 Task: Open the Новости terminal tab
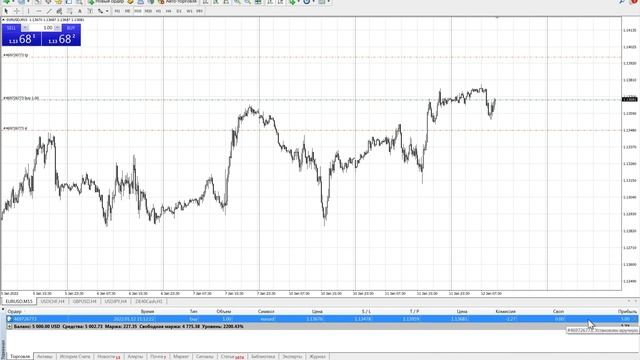coord(108,356)
